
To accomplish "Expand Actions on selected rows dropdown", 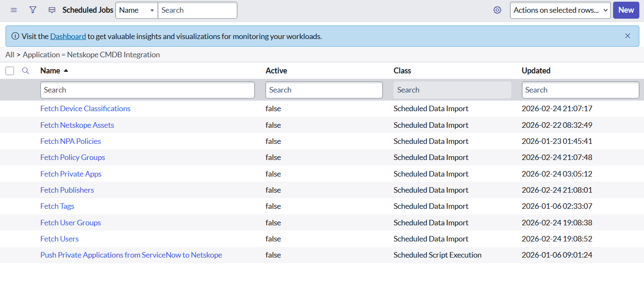I will [x=560, y=10].
